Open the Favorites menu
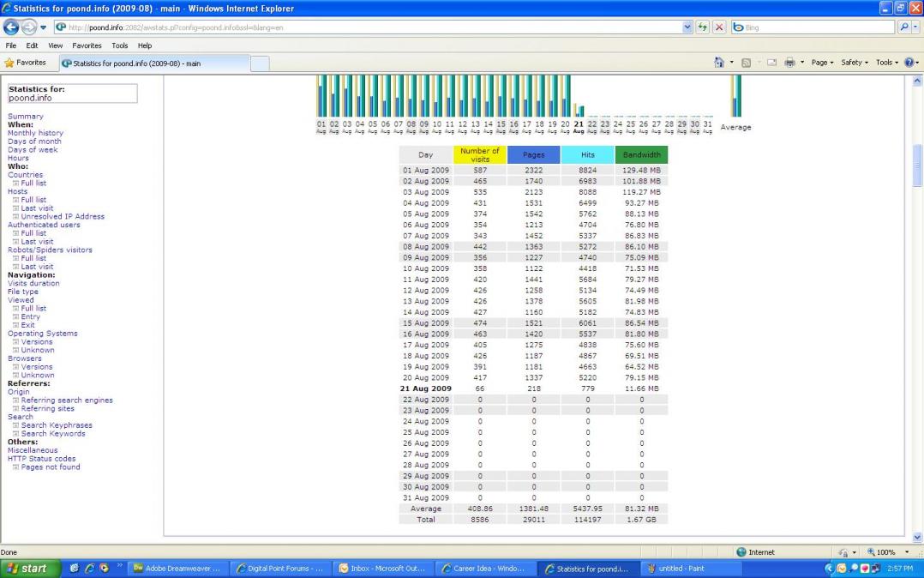Viewport: 924px width, 578px height. point(87,45)
